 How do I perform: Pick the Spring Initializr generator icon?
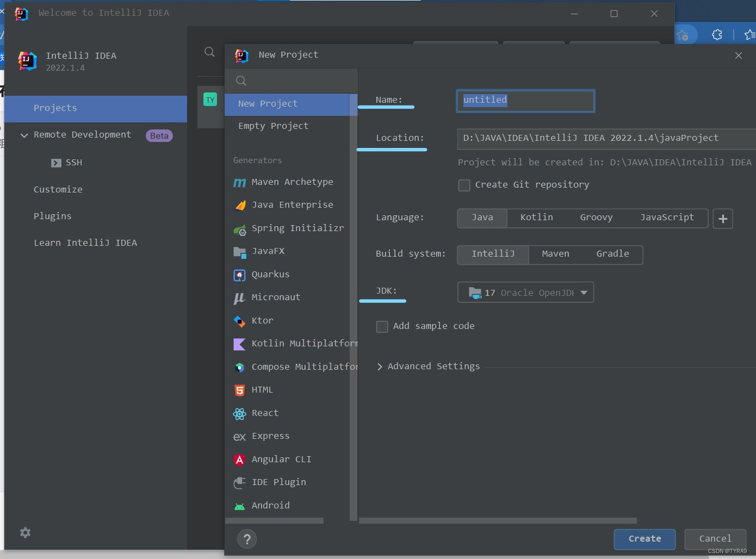[x=240, y=230]
